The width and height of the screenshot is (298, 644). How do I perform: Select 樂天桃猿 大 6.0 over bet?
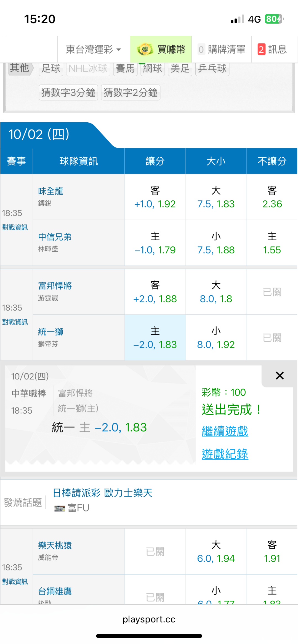(216, 552)
